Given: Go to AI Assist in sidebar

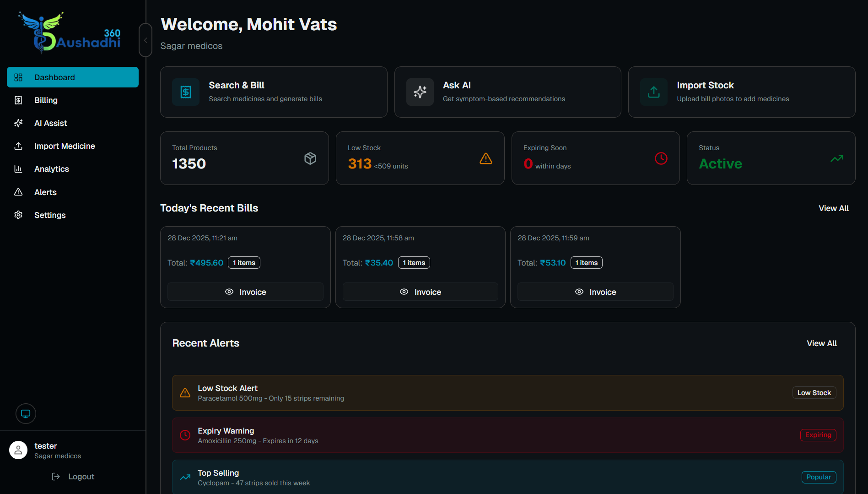Looking at the screenshot, I should pos(50,123).
